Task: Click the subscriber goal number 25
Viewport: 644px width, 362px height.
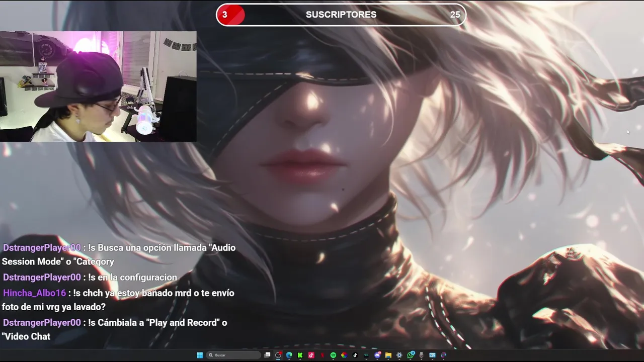Action: tap(455, 15)
